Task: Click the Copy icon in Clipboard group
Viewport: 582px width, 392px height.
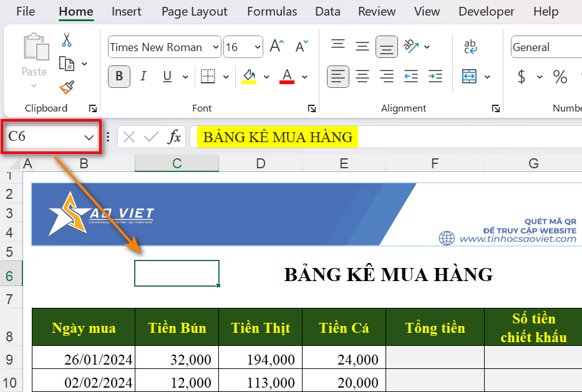Action: 67,63
